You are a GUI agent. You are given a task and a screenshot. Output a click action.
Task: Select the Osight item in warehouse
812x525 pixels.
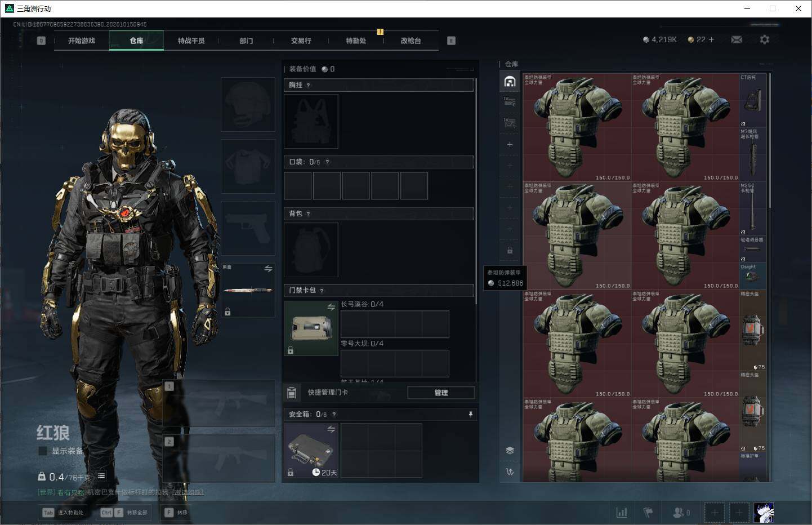(x=753, y=276)
